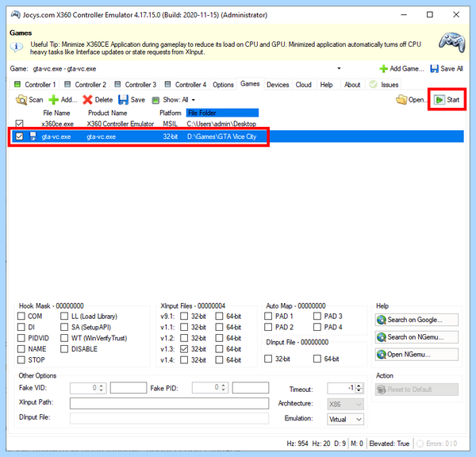Toggle x360ce.exe row checkbox
Screen dimensions: 476x457
19,123
